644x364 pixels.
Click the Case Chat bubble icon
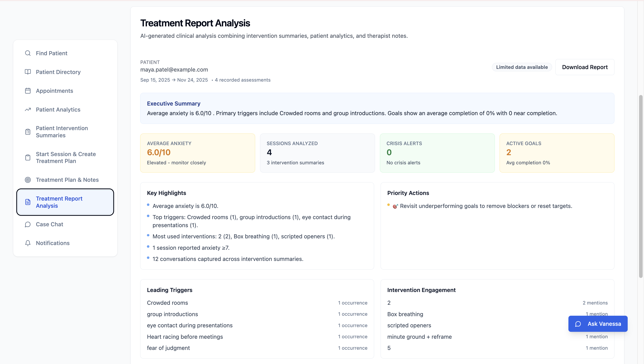[x=28, y=224]
